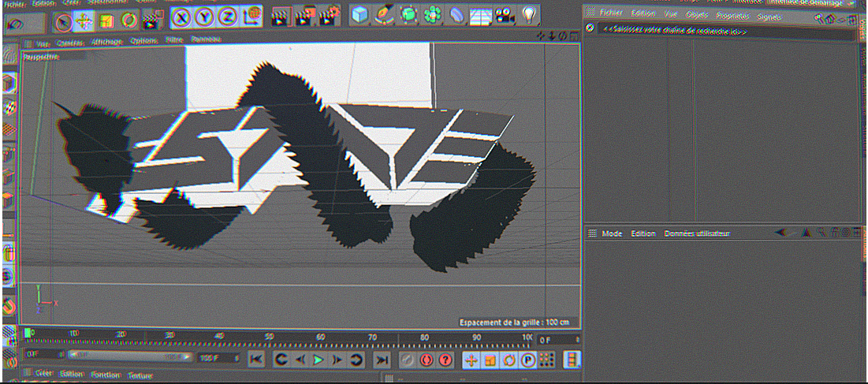Add a camera object
The height and width of the screenshot is (384, 868).
[x=505, y=15]
